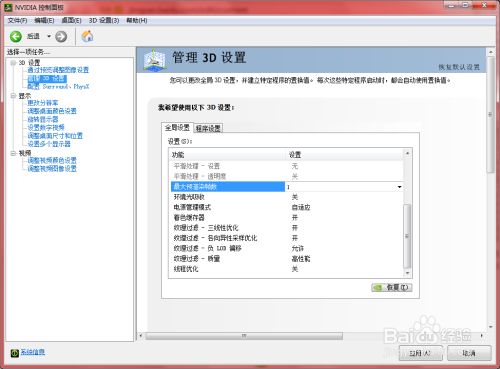Click the grey Forward arrow icon

click(x=61, y=36)
